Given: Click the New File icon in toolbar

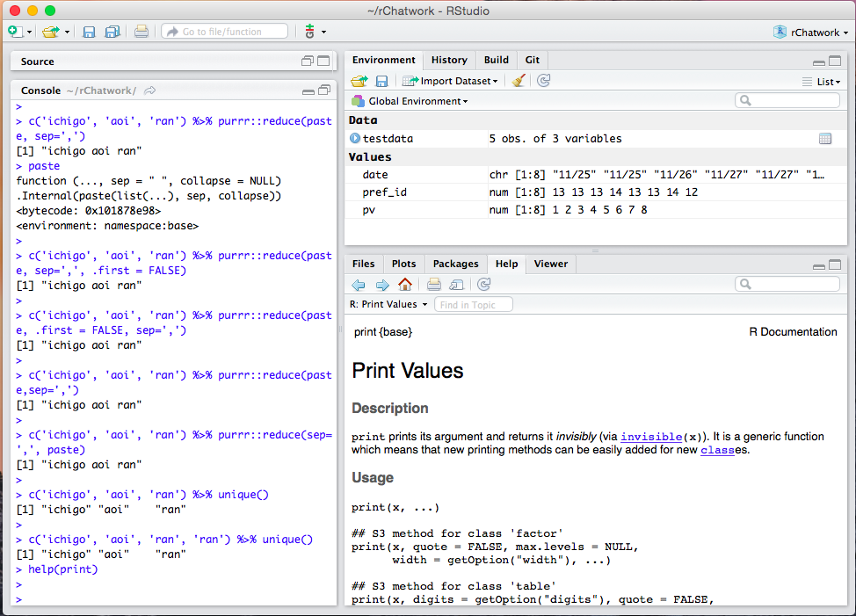Looking at the screenshot, I should pos(15,32).
